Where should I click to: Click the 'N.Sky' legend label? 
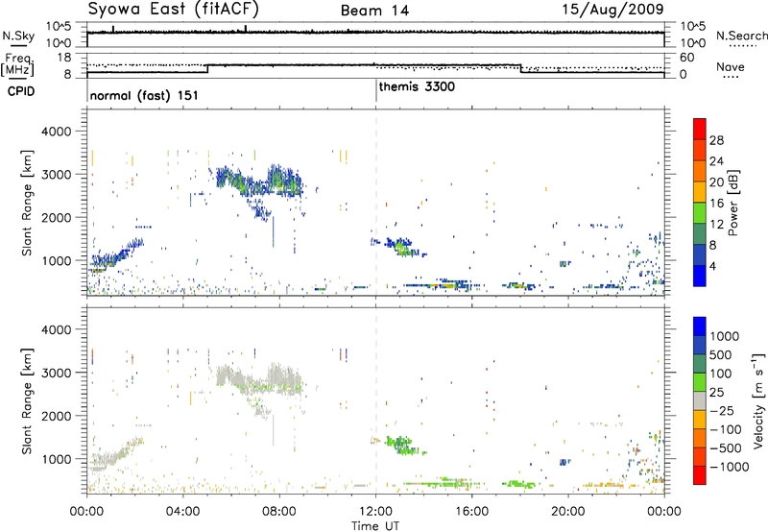click(18, 36)
